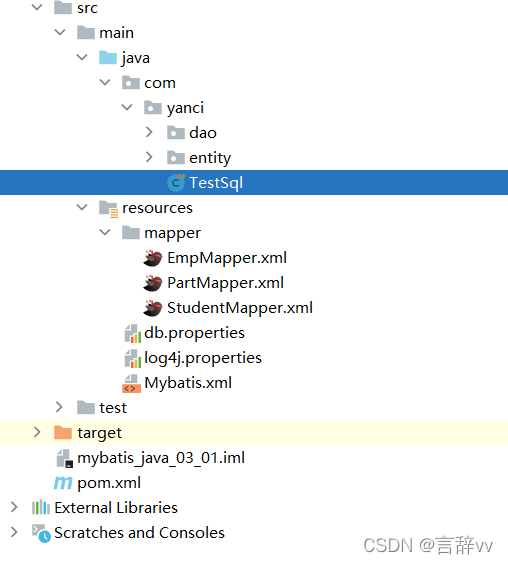Viewport: 508px width, 564px height.
Task: Click the com package icon
Action: [x=131, y=83]
